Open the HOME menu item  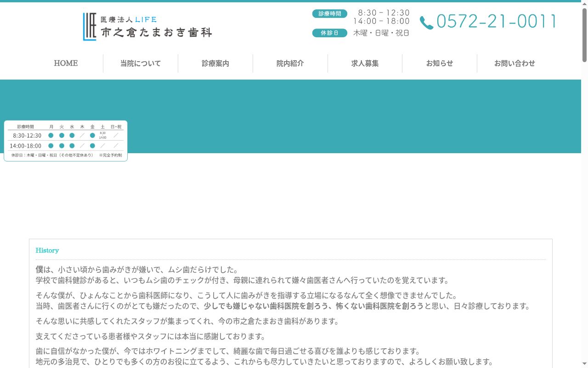66,63
